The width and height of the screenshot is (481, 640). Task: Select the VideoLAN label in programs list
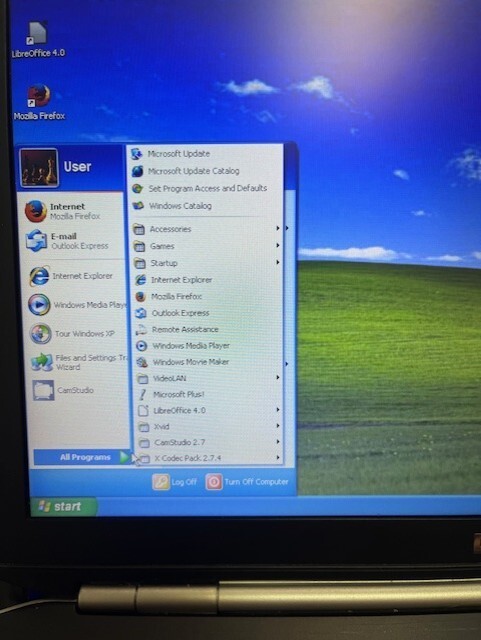click(169, 378)
